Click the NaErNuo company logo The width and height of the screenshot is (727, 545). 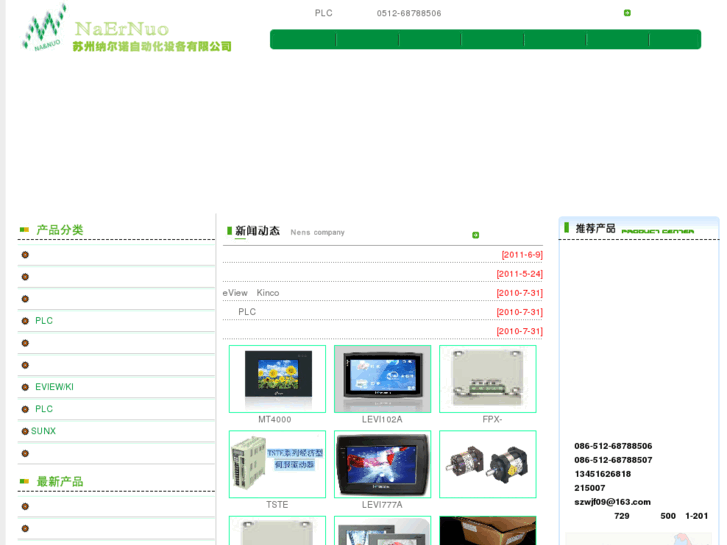click(126, 29)
